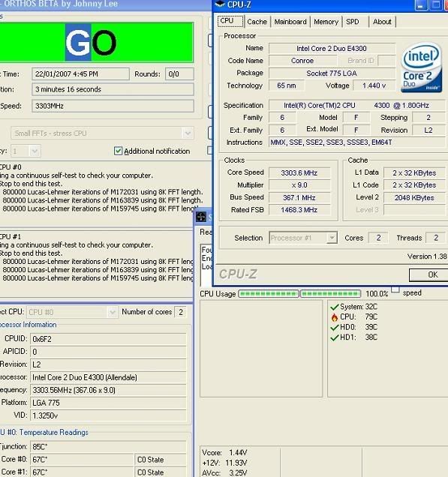The width and height of the screenshot is (448, 477).
Task: Click the Core #1 temperature field 67C
Action: tap(82, 472)
